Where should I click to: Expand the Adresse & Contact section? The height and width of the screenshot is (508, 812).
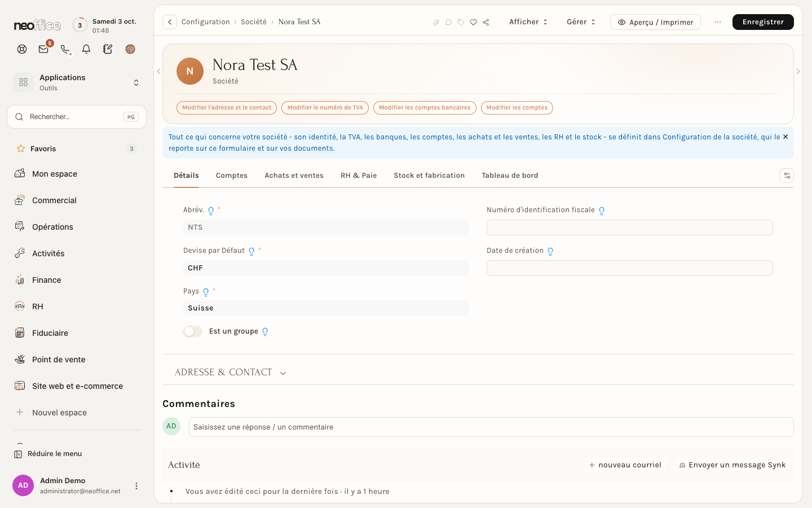(x=231, y=373)
